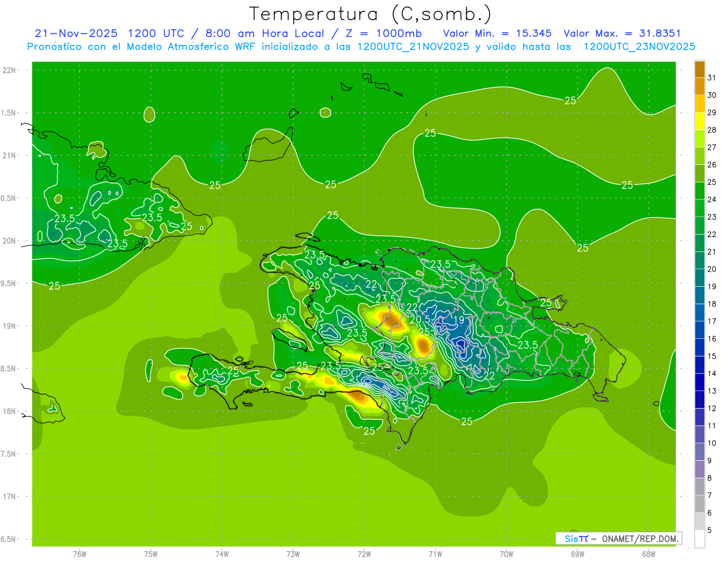Click the "9" label on the color scale
This screenshot has width=728, height=562.
709,461
